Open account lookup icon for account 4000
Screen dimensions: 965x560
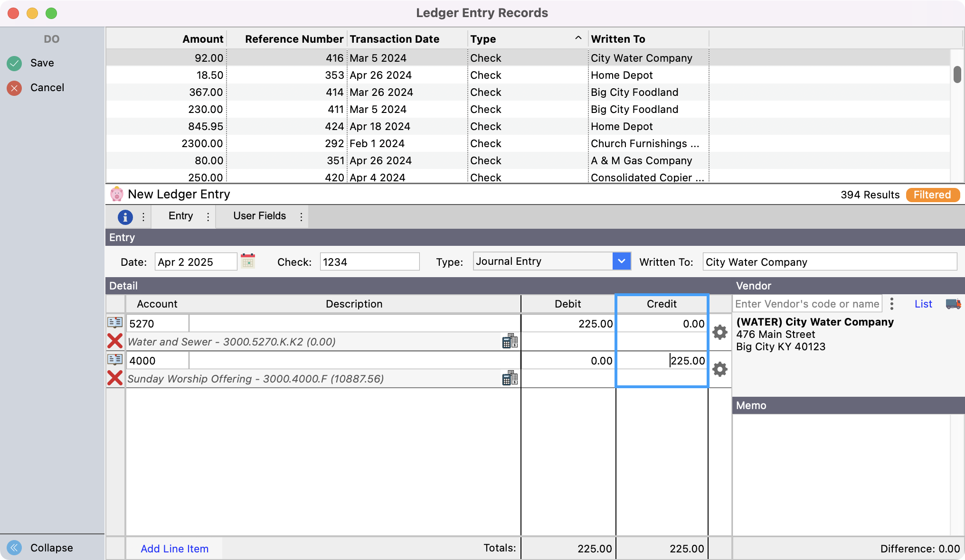(115, 360)
